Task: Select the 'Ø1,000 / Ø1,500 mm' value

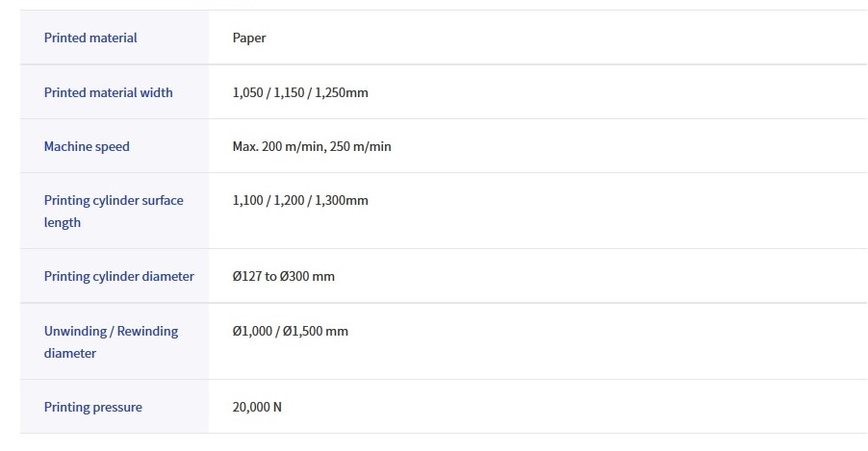Action: tap(291, 331)
